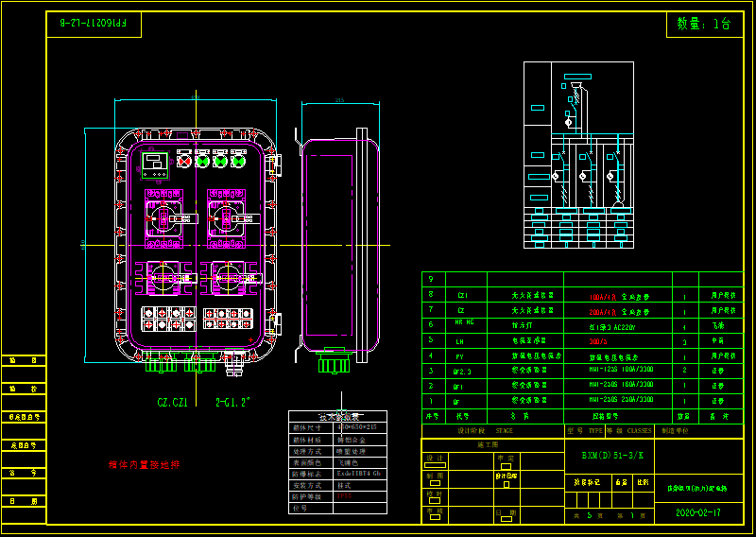Select the red indicator lamp on front panel
The height and width of the screenshot is (537, 756).
tap(184, 161)
